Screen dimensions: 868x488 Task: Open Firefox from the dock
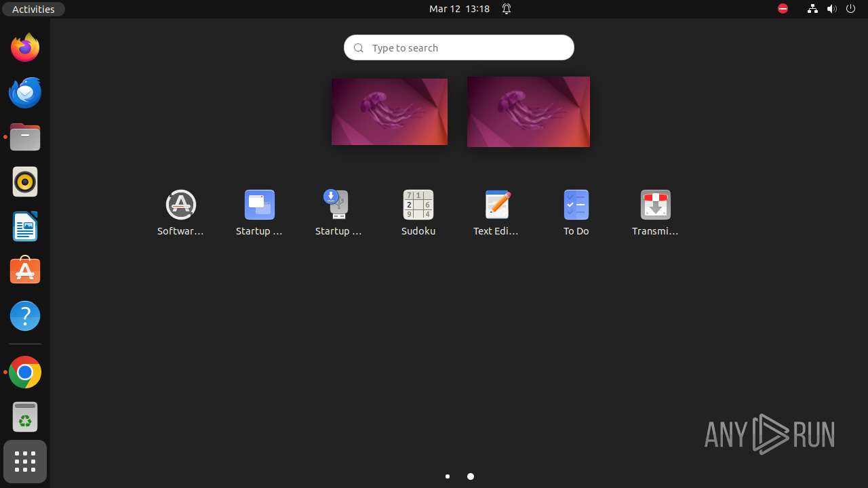pyautogui.click(x=25, y=47)
